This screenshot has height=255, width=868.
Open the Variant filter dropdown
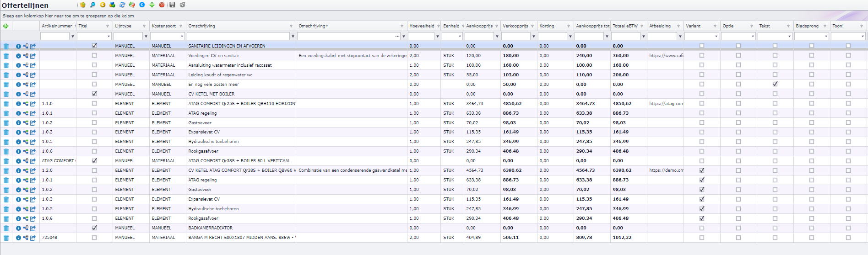click(716, 36)
